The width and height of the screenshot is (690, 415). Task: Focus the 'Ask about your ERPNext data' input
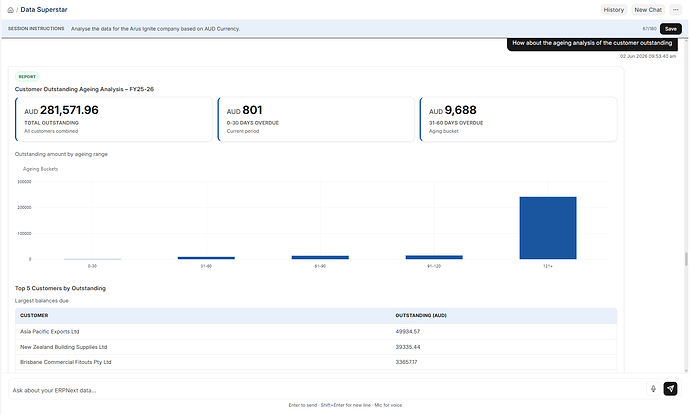coord(326,390)
